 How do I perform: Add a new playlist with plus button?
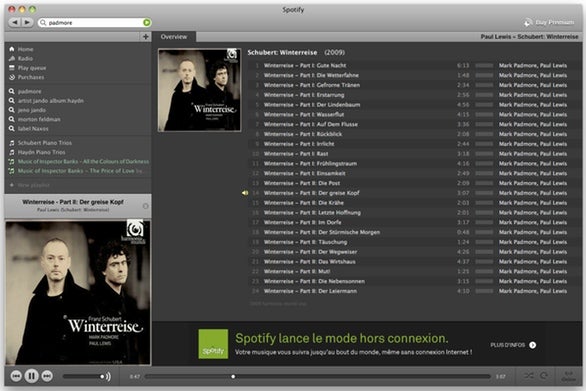pyautogui.click(x=146, y=37)
